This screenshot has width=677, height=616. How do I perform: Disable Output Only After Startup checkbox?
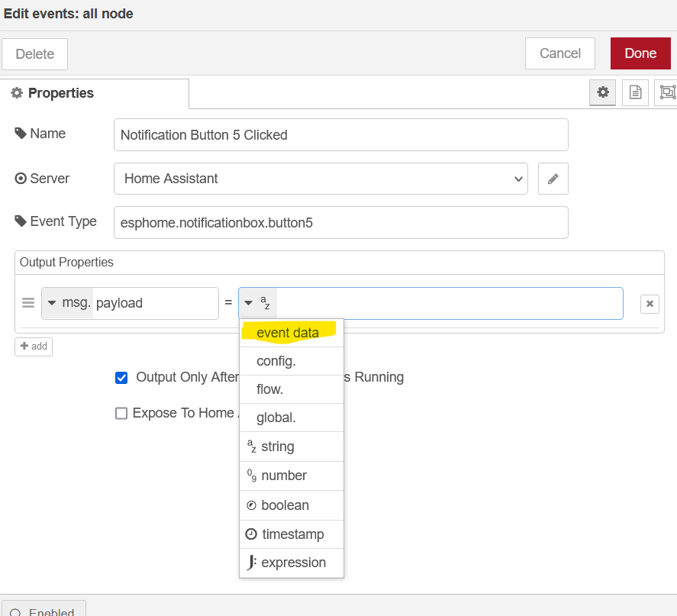121,377
